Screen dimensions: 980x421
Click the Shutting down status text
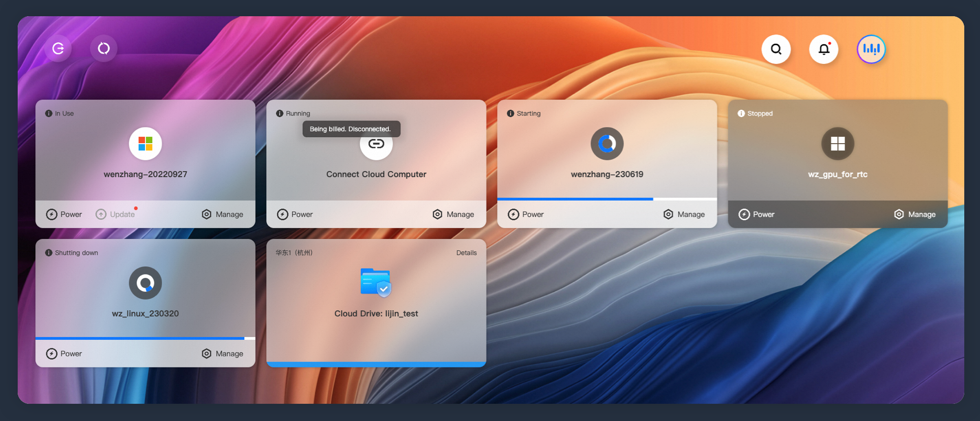tap(77, 253)
